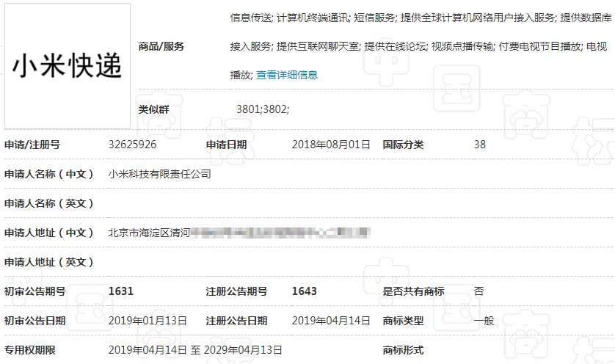
Task: Select exclusive right period 2019年04月14日 至 2029年04月13日
Action: tap(195, 350)
